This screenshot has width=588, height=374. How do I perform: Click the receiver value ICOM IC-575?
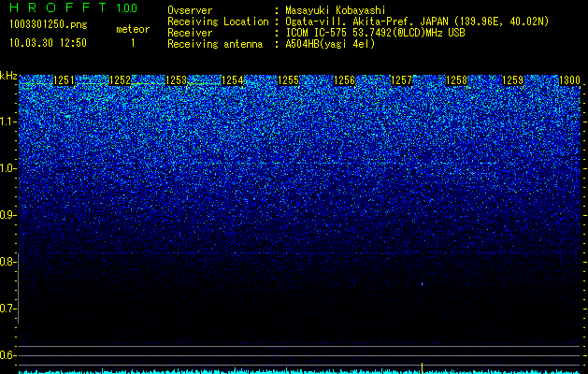tap(317, 33)
